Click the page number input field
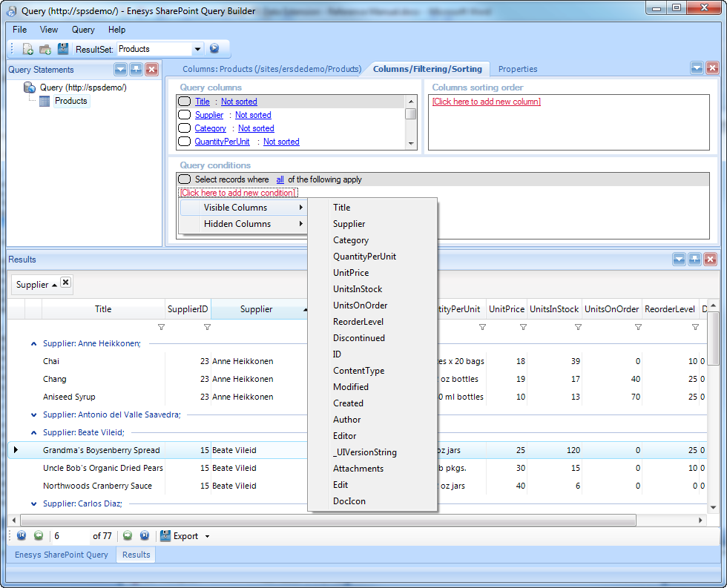This screenshot has width=727, height=588. click(70, 535)
